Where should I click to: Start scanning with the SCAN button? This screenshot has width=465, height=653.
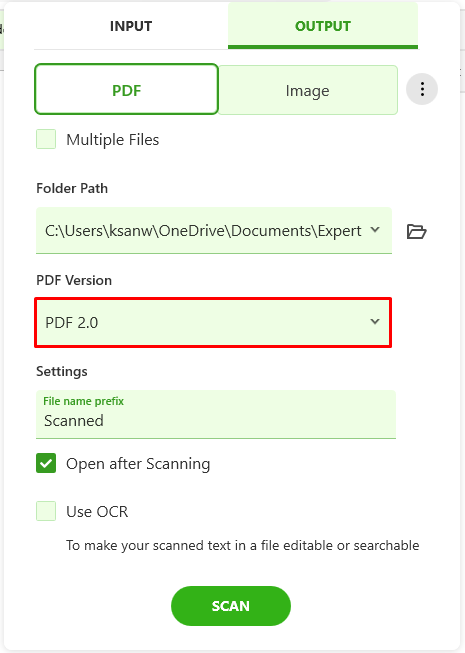[x=231, y=606]
